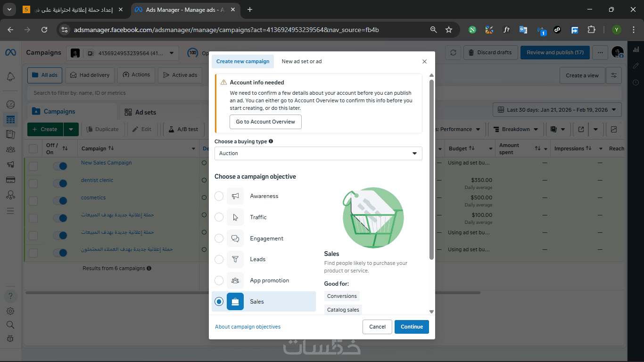Click Review and publish (17) button
644x362 pixels.
click(555, 52)
